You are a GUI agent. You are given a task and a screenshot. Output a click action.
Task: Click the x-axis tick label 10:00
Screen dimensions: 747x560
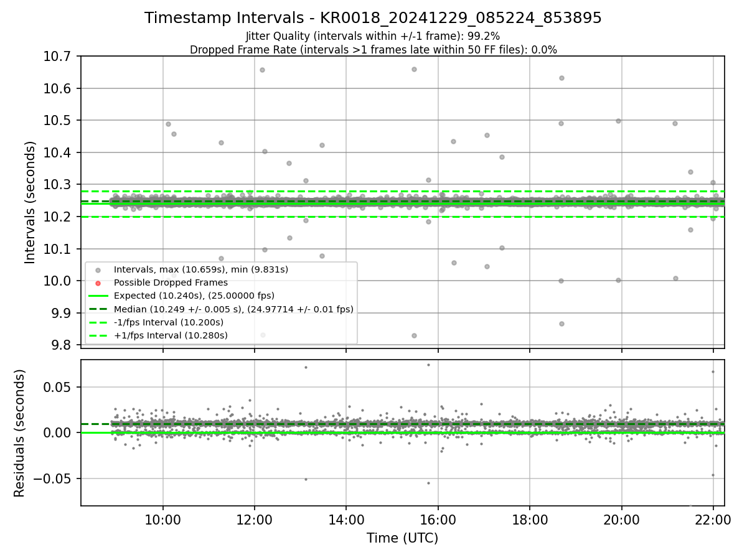click(163, 519)
